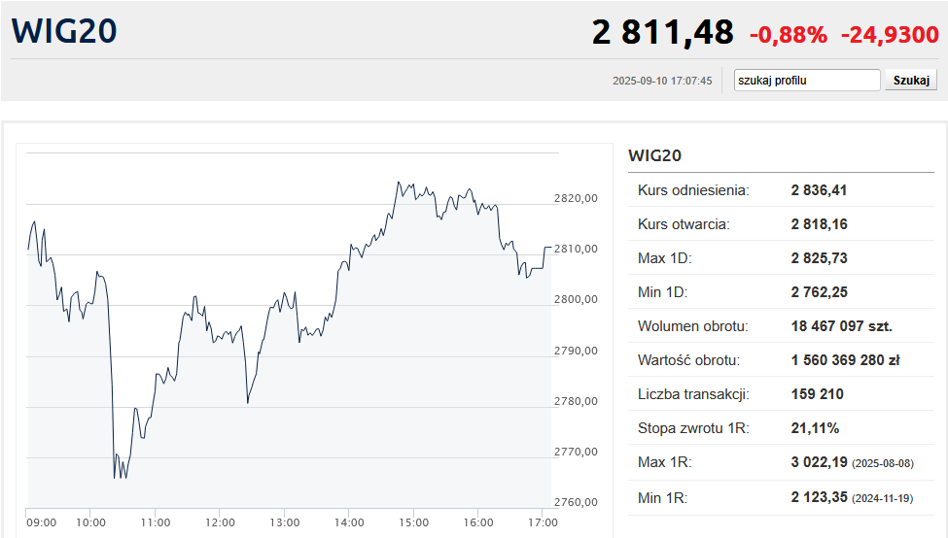Click the 13:00 time label on the chart axis
Screen dimensions: 948x538
click(285, 522)
